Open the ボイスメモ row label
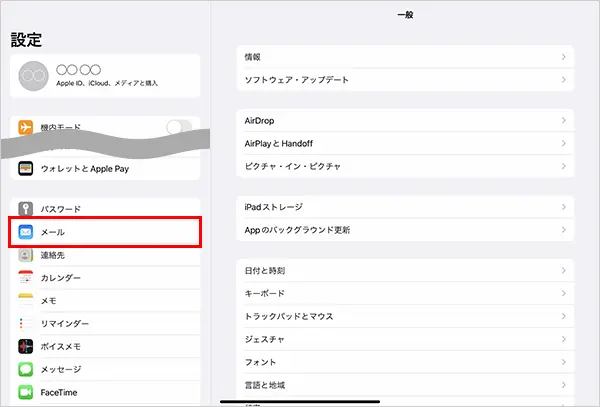600x407 pixels. click(x=60, y=347)
